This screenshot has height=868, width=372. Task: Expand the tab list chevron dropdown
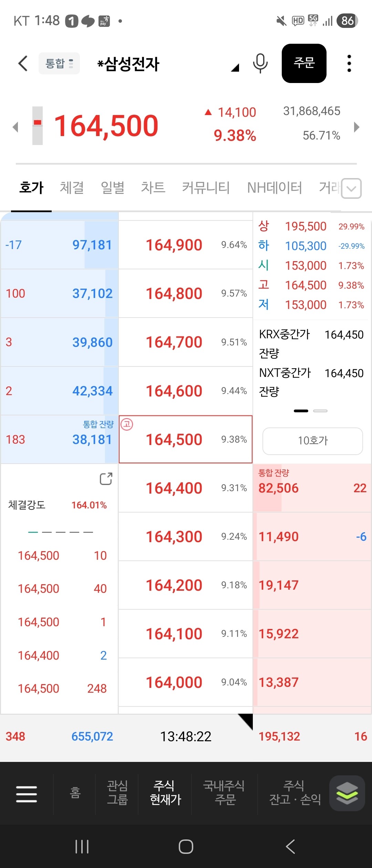pos(351,188)
